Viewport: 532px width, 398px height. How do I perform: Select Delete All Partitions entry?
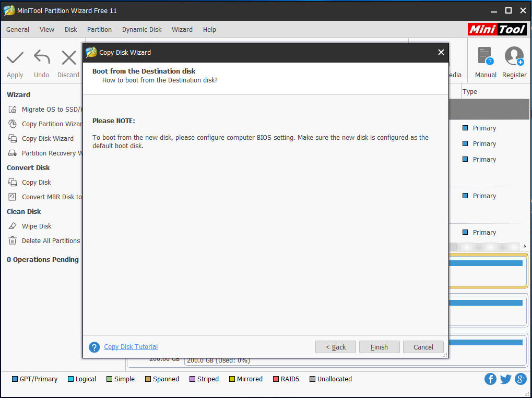click(x=51, y=240)
